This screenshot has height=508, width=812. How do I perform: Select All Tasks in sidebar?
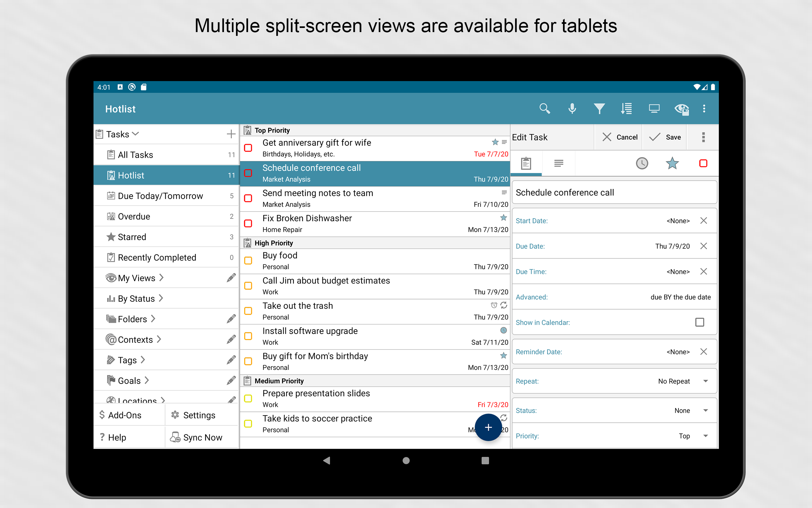[x=167, y=155]
